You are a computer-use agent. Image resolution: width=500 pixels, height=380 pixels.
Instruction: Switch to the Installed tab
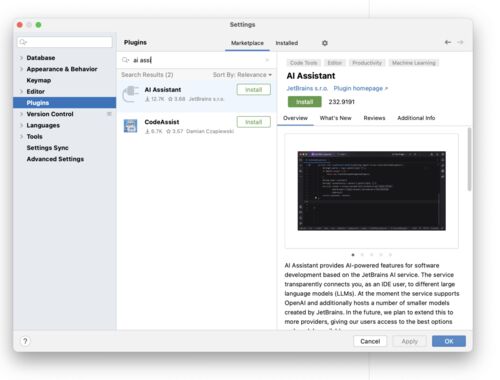[287, 43]
